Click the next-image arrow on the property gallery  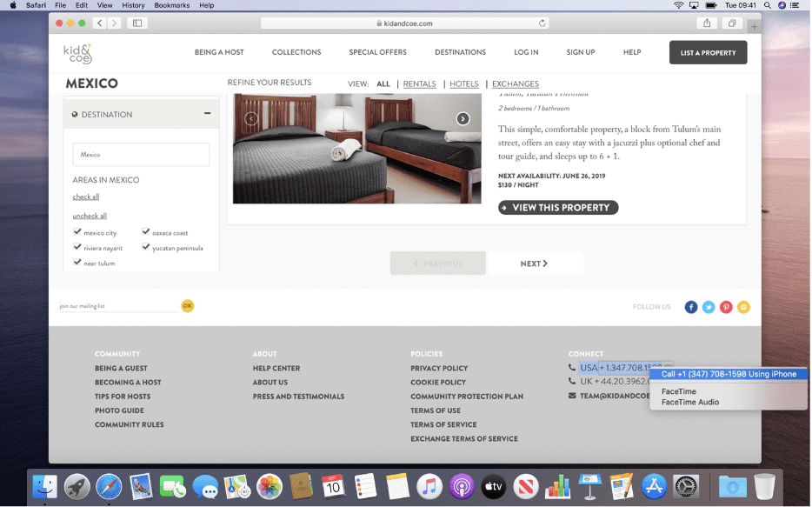(x=463, y=117)
